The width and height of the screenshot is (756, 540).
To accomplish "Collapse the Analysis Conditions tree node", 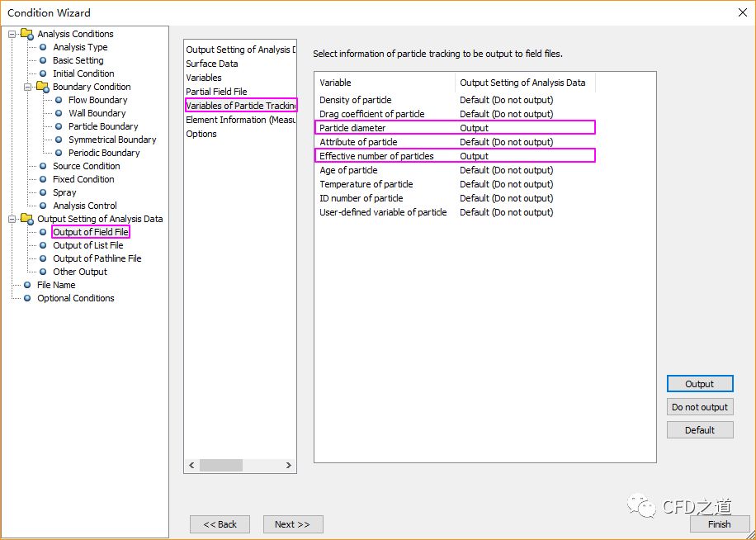I will (12, 34).
